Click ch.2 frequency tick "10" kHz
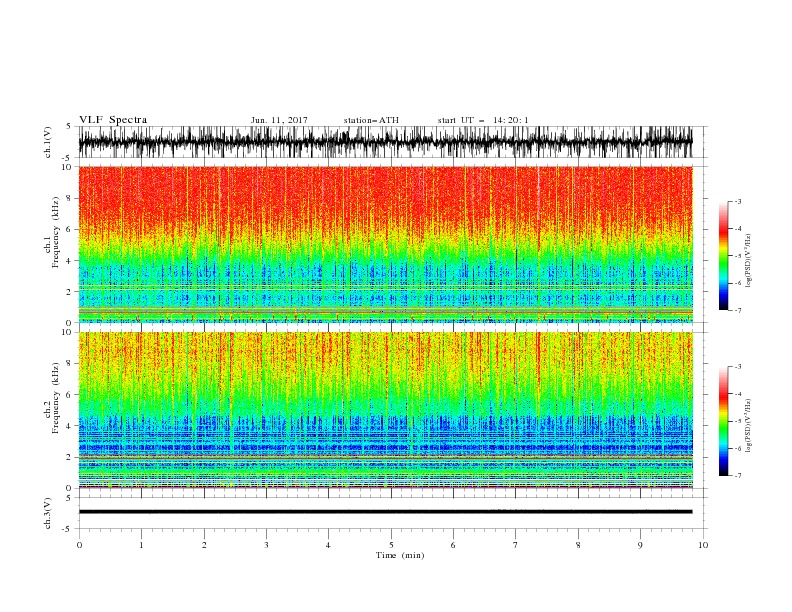Viewport: 792px width, 612px height. [x=66, y=332]
